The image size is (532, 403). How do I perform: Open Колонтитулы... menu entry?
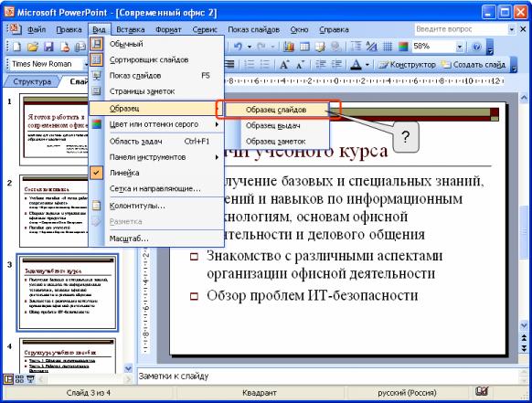click(x=156, y=206)
